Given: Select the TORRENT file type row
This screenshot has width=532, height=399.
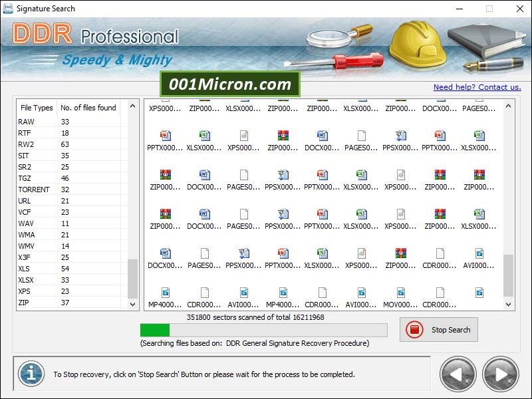Looking at the screenshot, I should [x=69, y=190].
